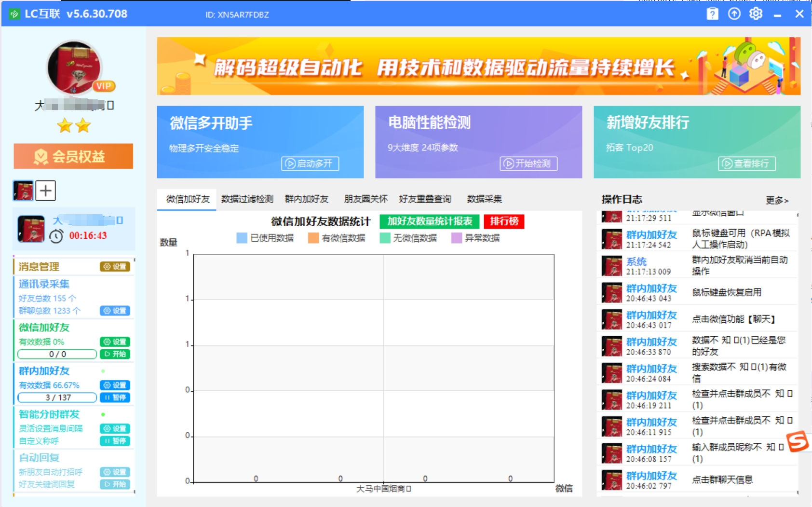Toggle the orange 有微信数据 legend swatch
The width and height of the screenshot is (812, 507).
click(x=313, y=238)
